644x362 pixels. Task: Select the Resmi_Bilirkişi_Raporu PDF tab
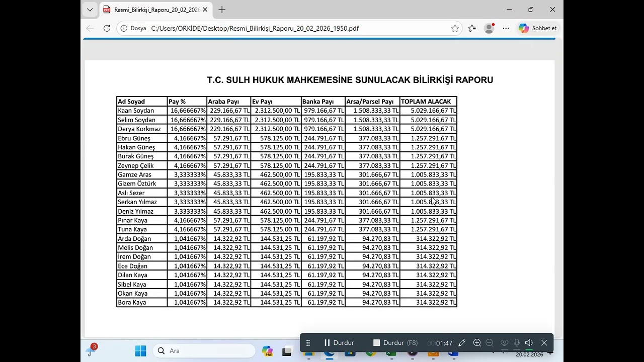[x=156, y=10]
